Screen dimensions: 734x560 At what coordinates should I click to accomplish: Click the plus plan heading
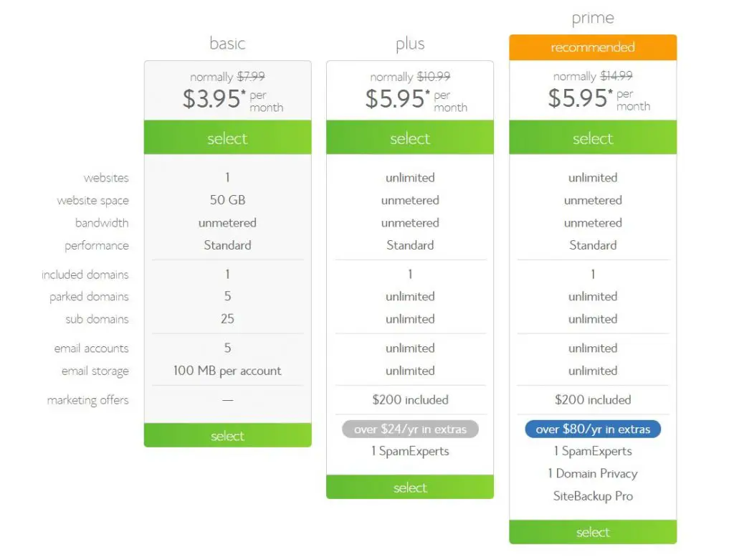pyautogui.click(x=410, y=44)
